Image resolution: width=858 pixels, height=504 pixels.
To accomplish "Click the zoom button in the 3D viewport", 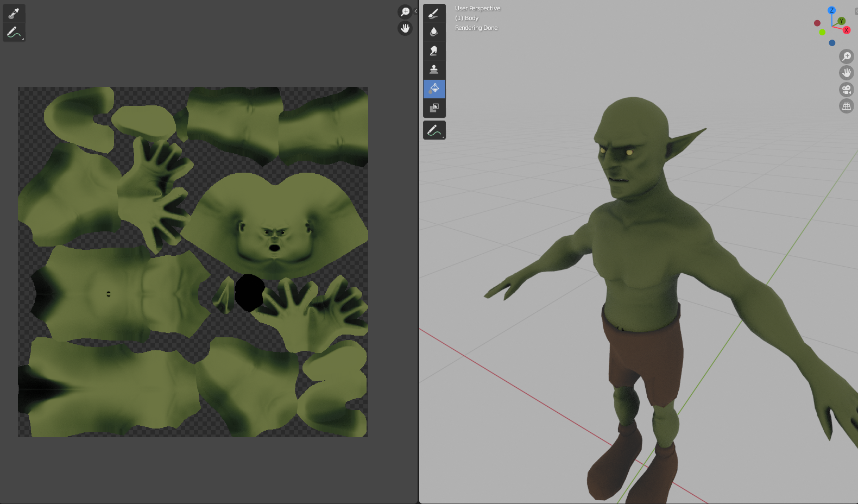I will tap(847, 56).
